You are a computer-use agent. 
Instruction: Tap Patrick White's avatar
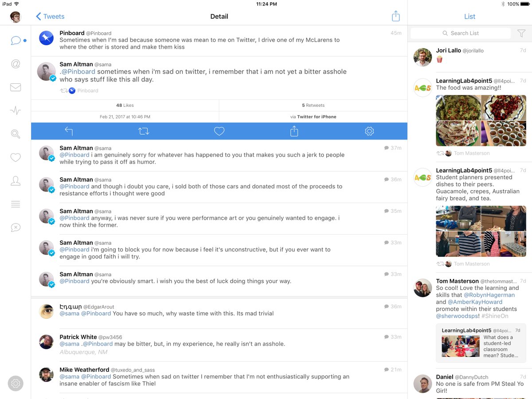pyautogui.click(x=46, y=342)
